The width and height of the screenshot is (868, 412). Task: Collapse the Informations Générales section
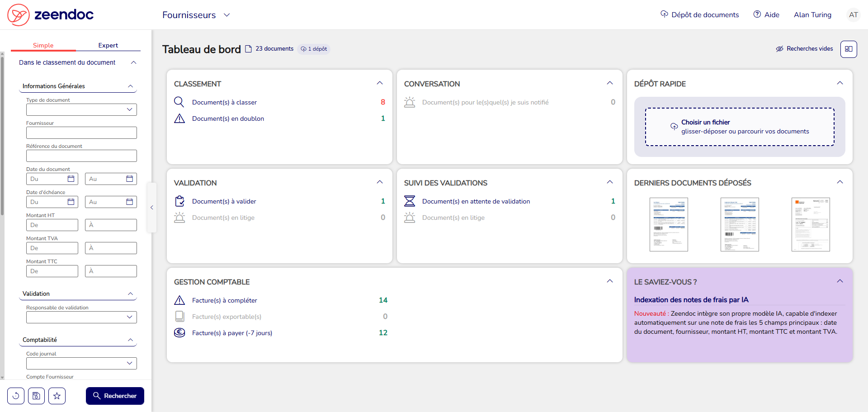coord(130,86)
